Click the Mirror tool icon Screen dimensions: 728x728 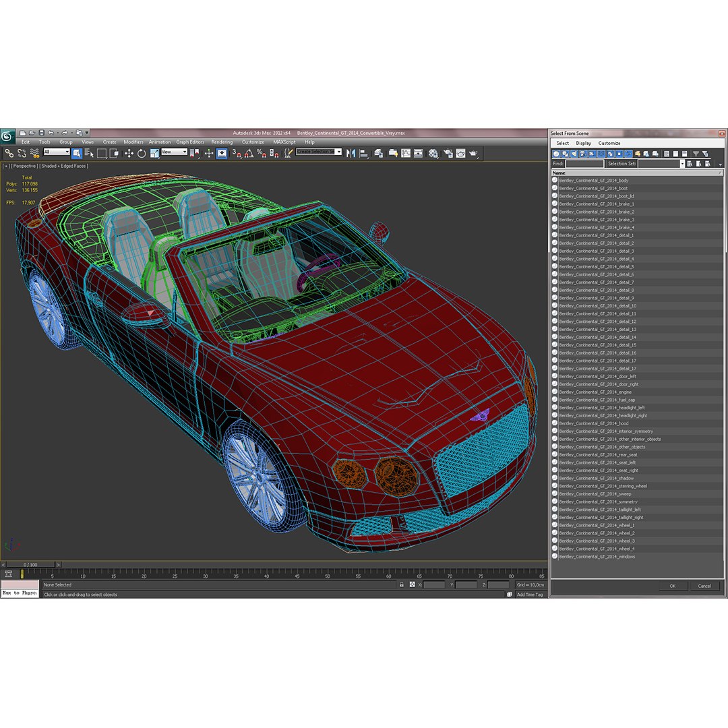[x=351, y=153]
